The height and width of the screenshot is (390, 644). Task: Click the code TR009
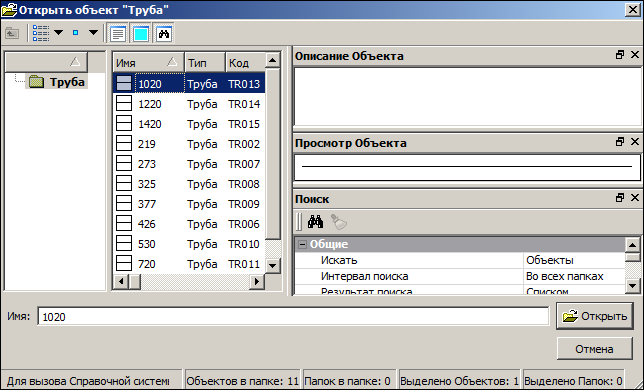click(x=244, y=204)
